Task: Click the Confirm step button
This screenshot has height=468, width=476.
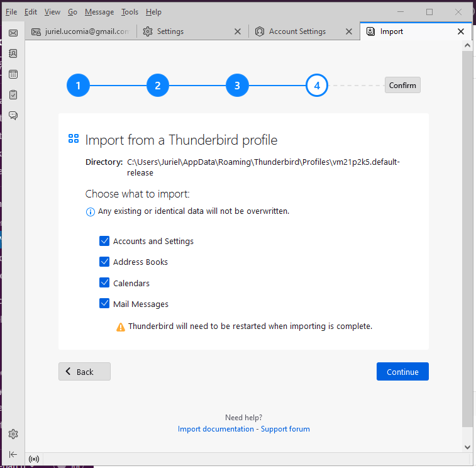Action: (x=402, y=86)
